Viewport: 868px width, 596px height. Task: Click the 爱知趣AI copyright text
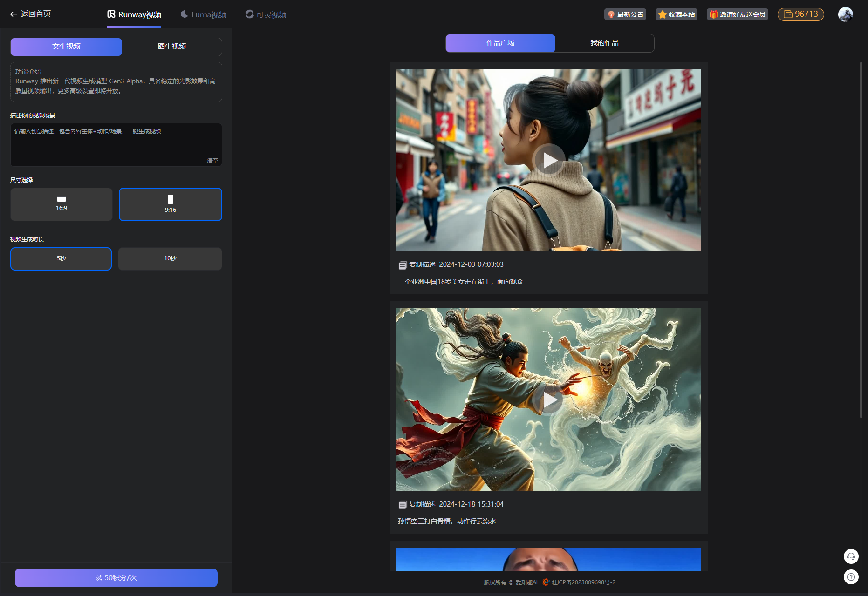click(x=526, y=582)
